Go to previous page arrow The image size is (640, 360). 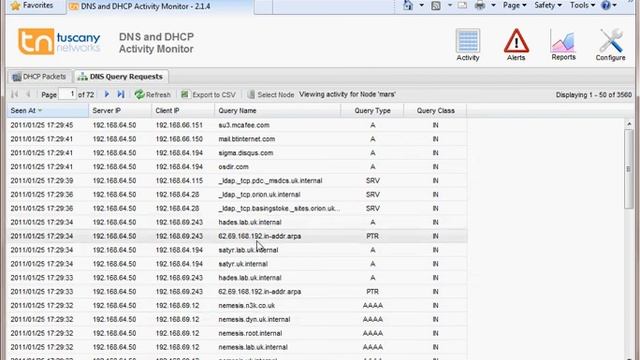[x=29, y=94]
